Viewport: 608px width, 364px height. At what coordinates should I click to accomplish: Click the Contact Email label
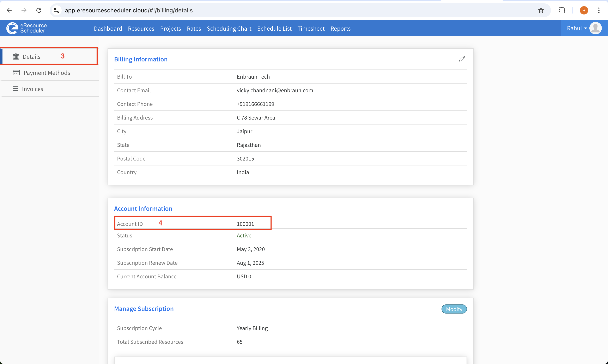coord(134,90)
